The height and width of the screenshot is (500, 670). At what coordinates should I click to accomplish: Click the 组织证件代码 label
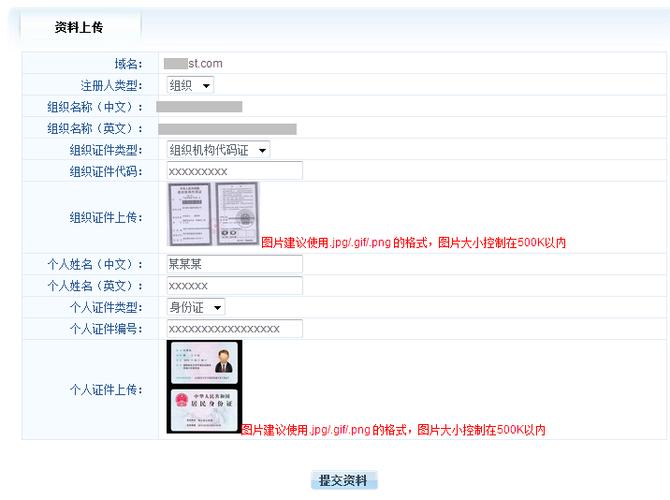pos(106,171)
